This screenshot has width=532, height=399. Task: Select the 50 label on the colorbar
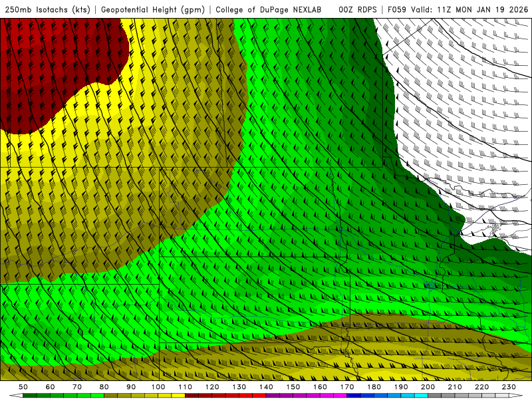(23, 387)
